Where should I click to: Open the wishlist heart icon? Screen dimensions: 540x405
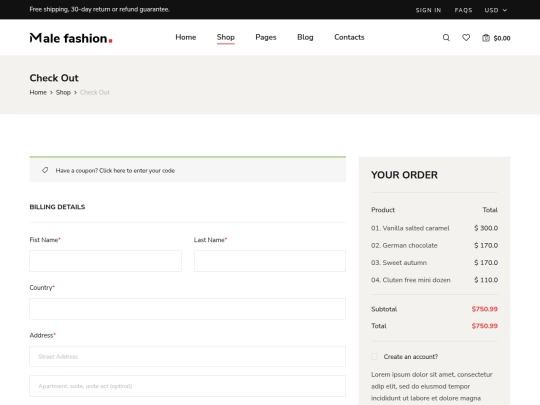click(466, 38)
